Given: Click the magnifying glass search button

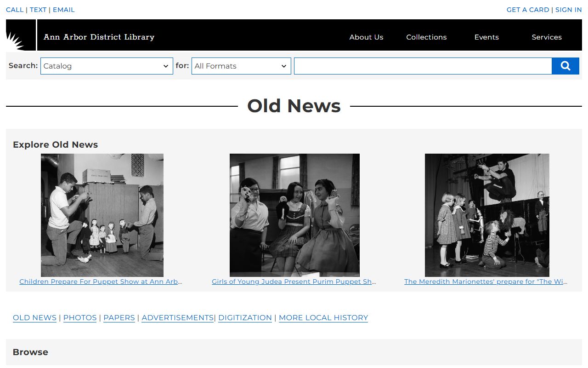Looking at the screenshot, I should [565, 66].
